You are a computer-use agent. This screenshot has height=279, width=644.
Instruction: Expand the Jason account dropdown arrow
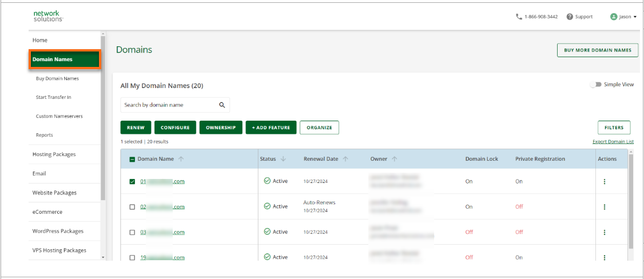(635, 17)
